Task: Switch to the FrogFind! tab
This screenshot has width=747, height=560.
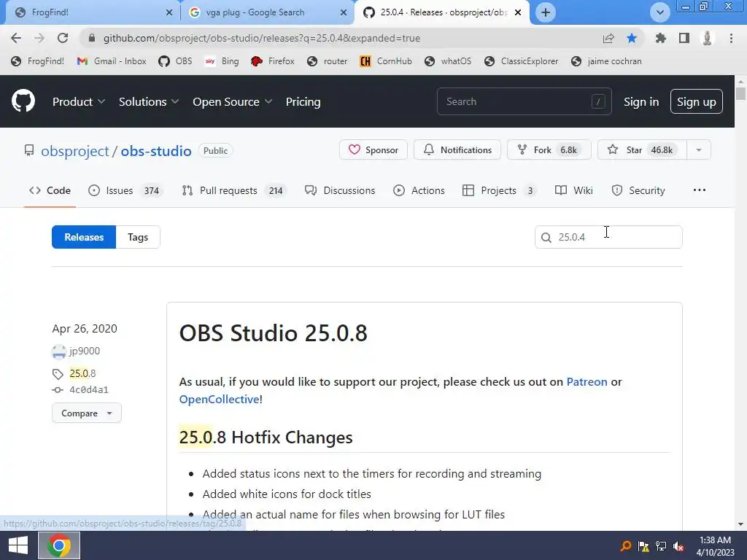Action: [90, 12]
